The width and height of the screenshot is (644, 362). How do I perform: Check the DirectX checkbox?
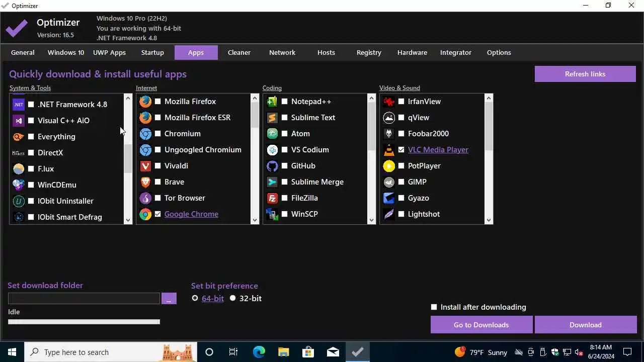coord(31,153)
